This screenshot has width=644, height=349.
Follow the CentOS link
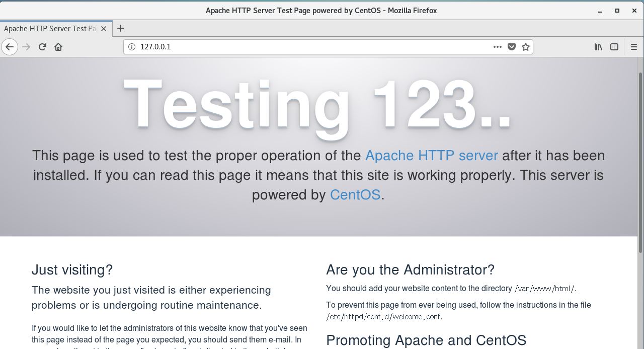coord(355,195)
